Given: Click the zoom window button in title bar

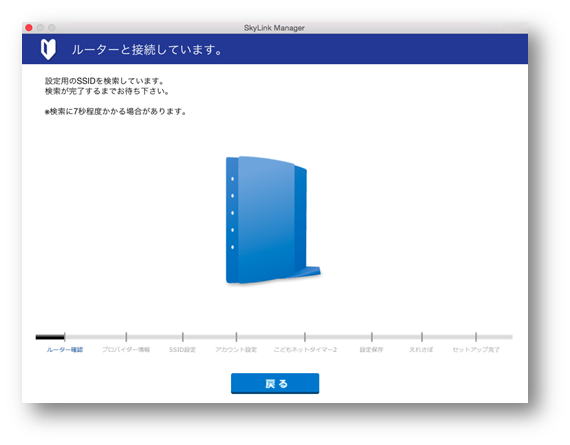Looking at the screenshot, I should (52, 28).
